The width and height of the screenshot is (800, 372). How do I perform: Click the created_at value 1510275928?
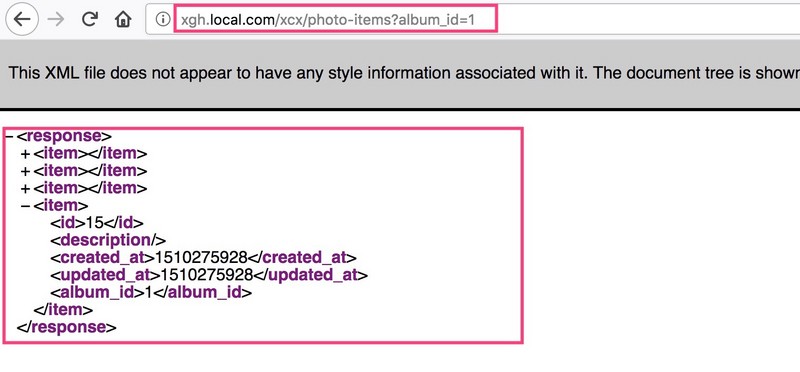tap(201, 257)
